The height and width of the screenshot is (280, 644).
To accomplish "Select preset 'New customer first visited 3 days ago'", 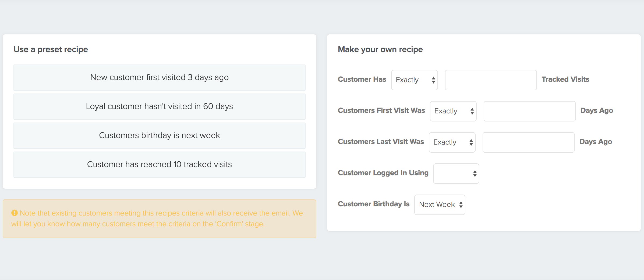I will tap(159, 77).
